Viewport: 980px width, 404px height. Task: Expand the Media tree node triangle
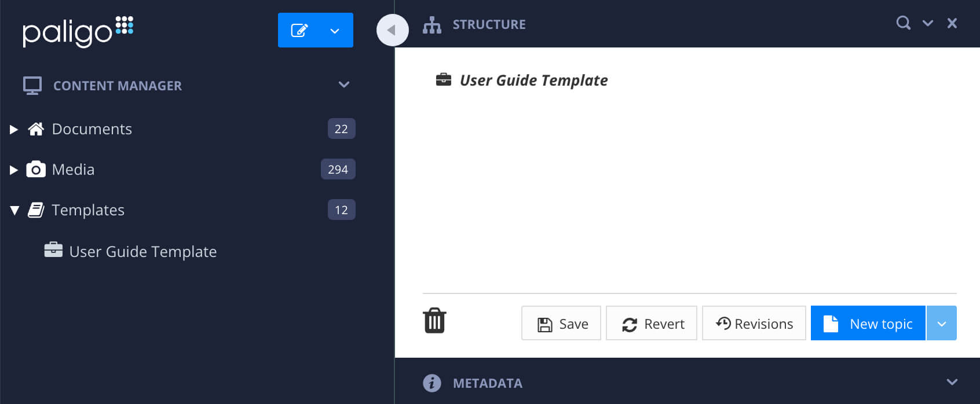14,170
